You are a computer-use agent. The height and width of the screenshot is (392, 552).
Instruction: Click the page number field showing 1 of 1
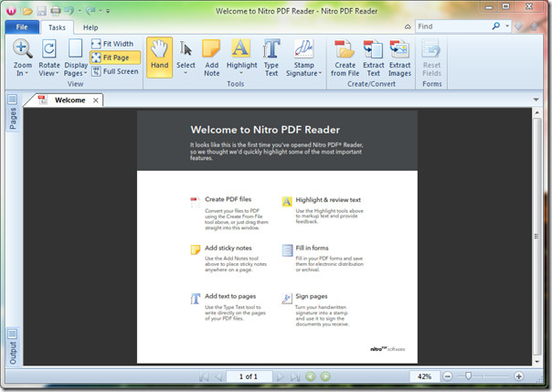(249, 376)
